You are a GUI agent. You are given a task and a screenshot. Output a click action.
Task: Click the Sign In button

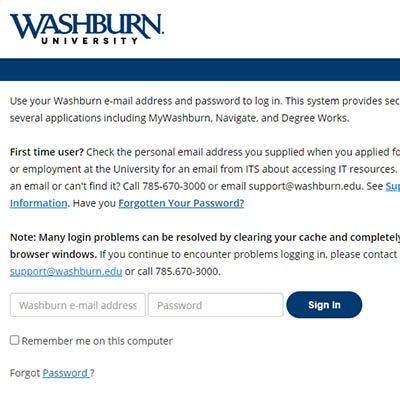tap(324, 305)
